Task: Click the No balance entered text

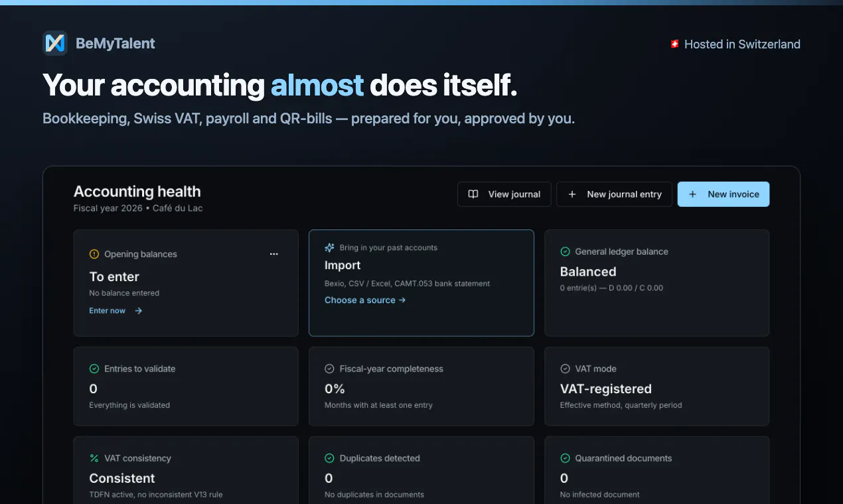Action: point(124,293)
